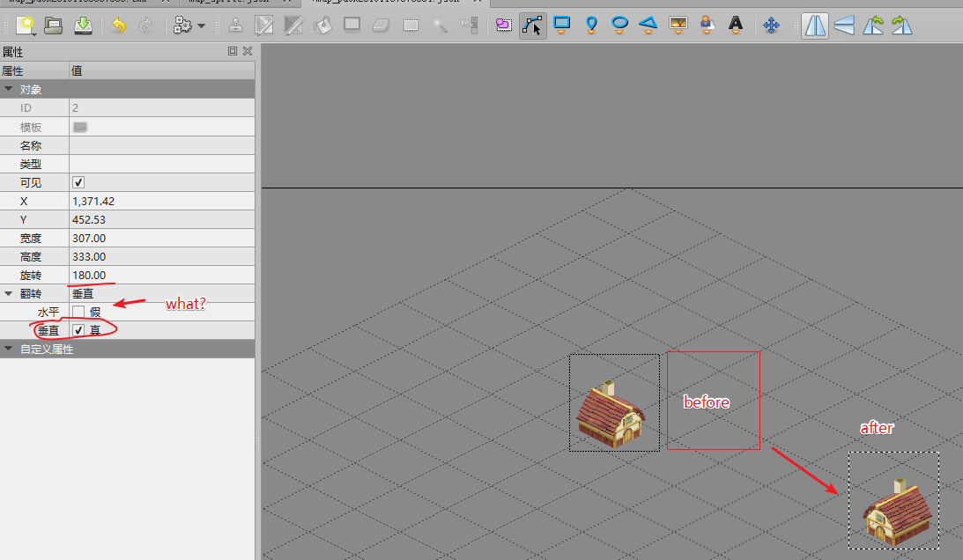The image size is (963, 560).
Task: Select the Stamp Brush tool
Action: pyautogui.click(x=235, y=26)
